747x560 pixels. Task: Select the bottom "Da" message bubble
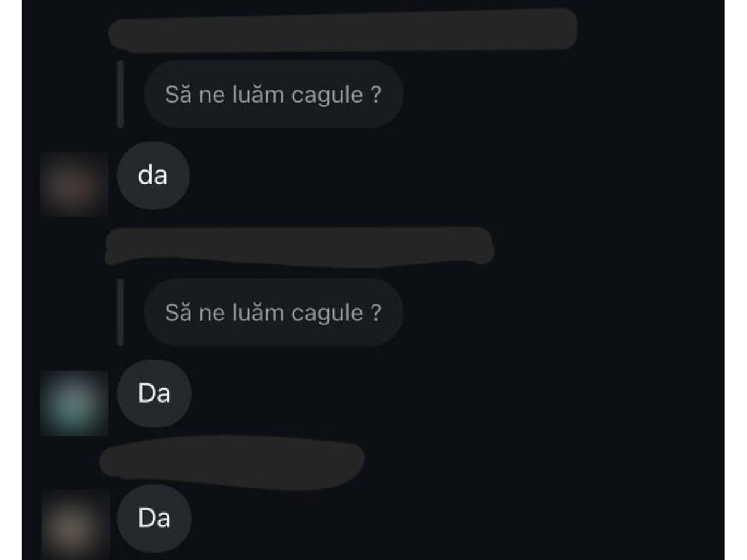pos(154,518)
